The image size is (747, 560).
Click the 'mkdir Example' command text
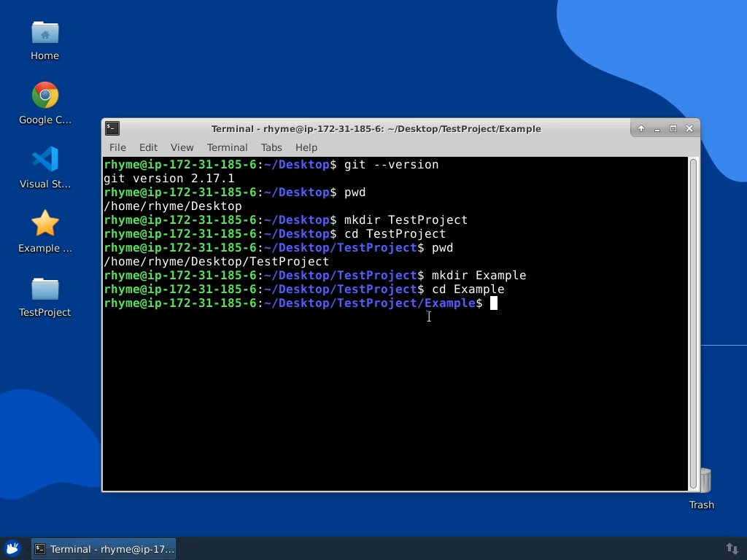point(479,275)
